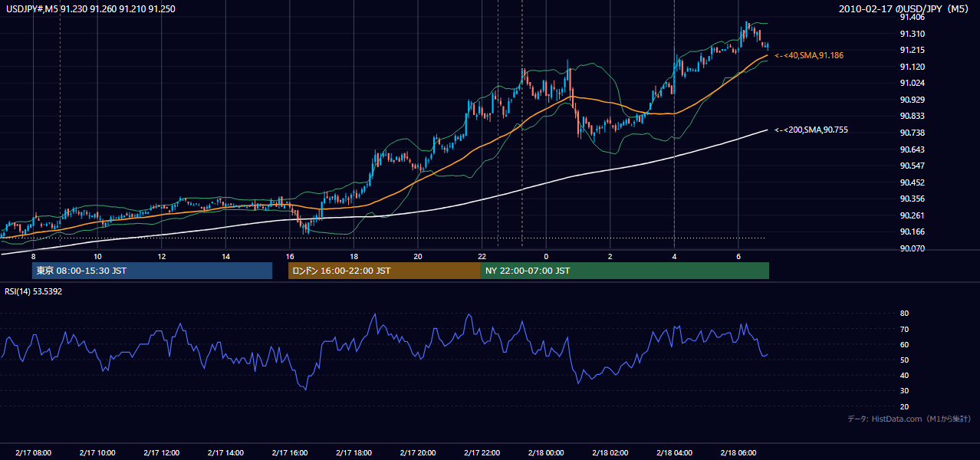Click the RSI(14) 53.5392 indicator label
The width and height of the screenshot is (980, 460).
tap(34, 291)
